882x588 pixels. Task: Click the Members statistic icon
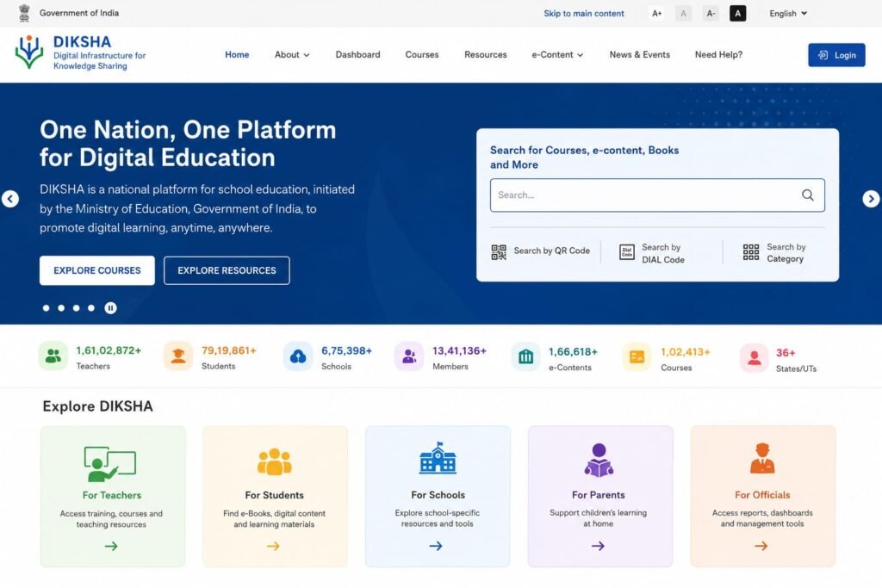pyautogui.click(x=409, y=356)
